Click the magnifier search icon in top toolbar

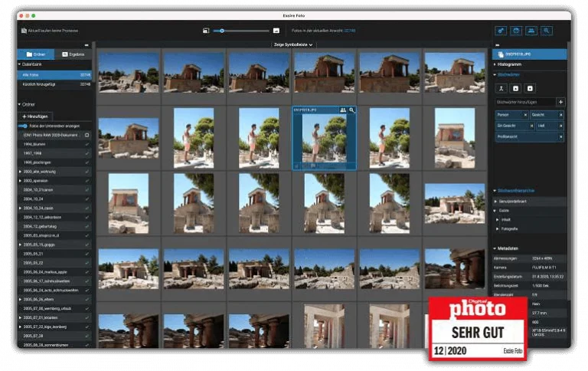click(x=547, y=31)
